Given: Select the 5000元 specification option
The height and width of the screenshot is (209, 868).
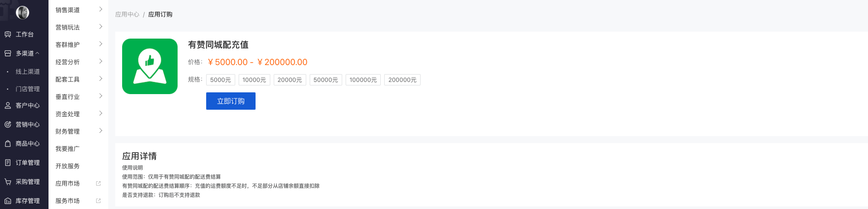Looking at the screenshot, I should click(220, 80).
